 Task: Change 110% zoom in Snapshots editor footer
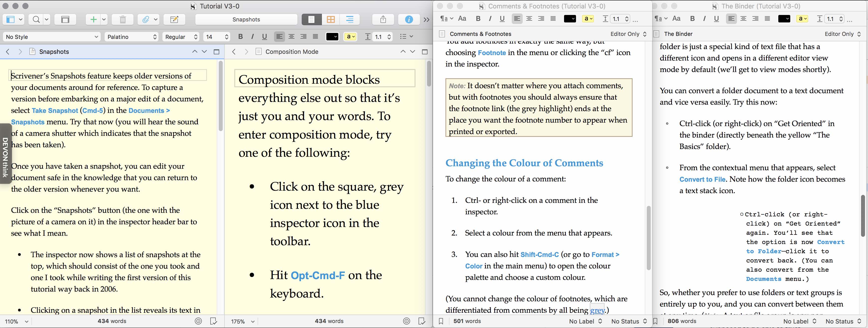pyautogui.click(x=16, y=321)
